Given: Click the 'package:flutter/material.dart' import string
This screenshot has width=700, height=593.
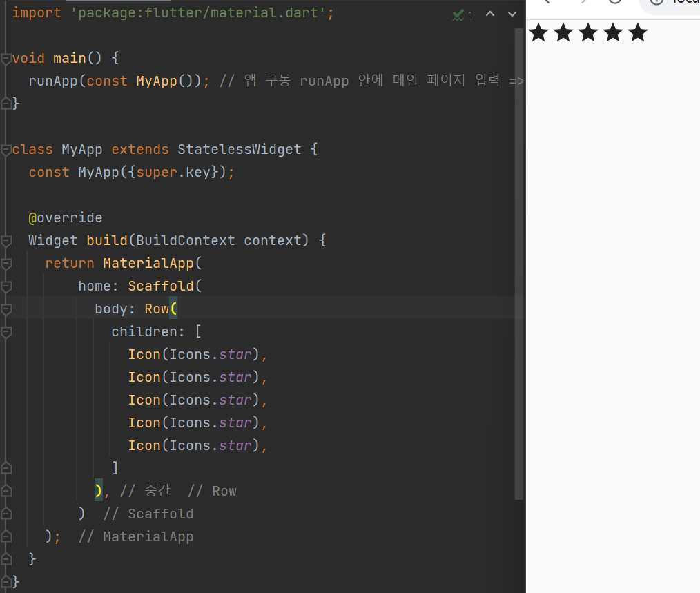Looking at the screenshot, I should coord(198,13).
